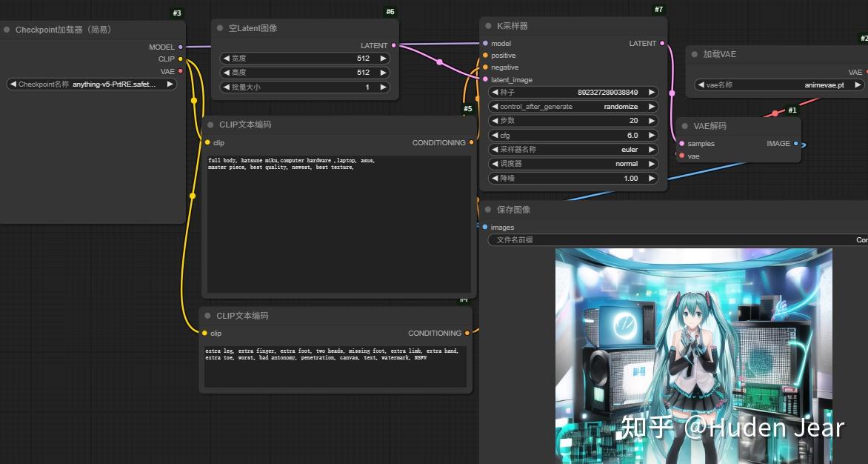Screen dimensions: 868x464
Task: Click the cfg 6.0 value slider
Action: 573,135
